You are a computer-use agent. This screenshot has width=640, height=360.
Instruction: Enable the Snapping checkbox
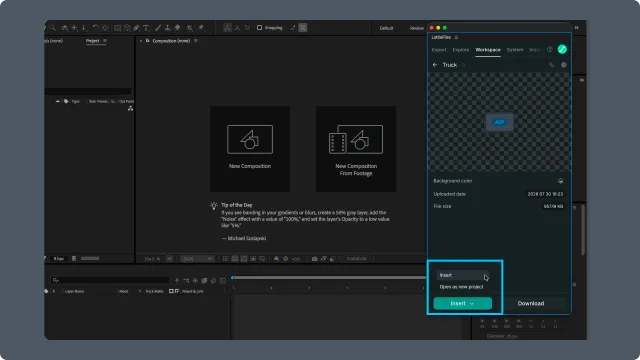[259, 28]
